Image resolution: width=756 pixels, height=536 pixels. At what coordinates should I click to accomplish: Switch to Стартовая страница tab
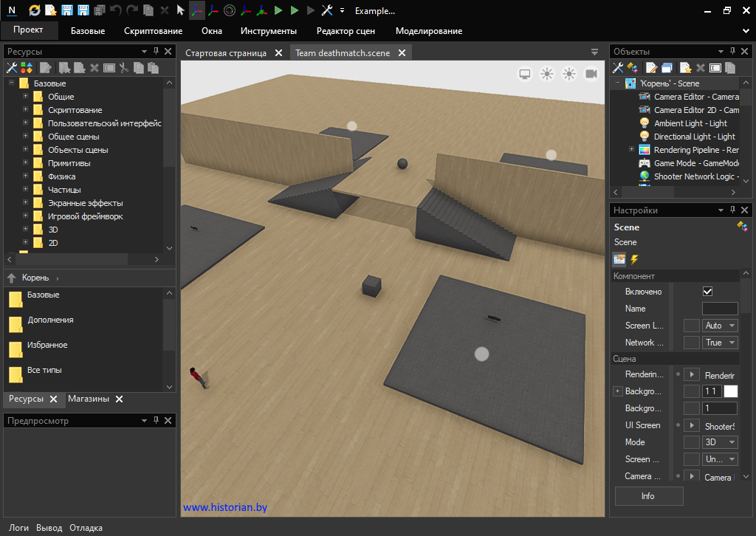(x=225, y=53)
